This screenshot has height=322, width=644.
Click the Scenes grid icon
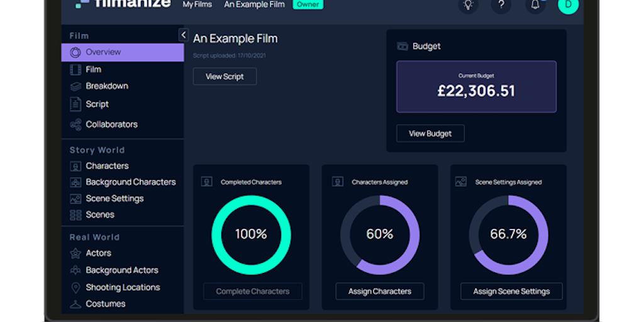pos(75,215)
